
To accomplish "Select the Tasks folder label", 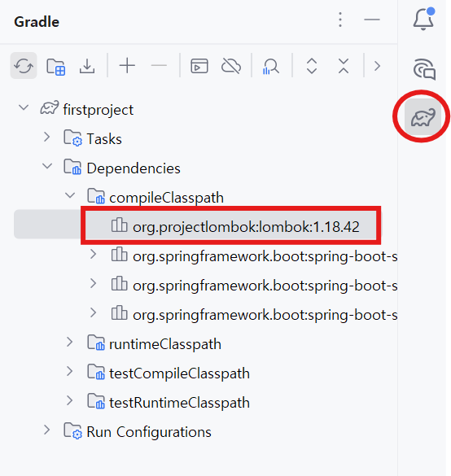I will [104, 139].
